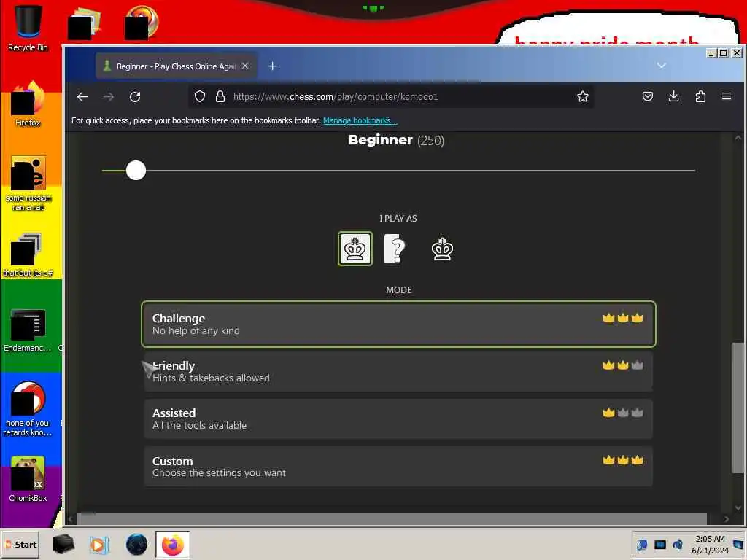This screenshot has width=747, height=560.
Task: Select the 'some russian ran a rat' icon
Action: coord(28,183)
